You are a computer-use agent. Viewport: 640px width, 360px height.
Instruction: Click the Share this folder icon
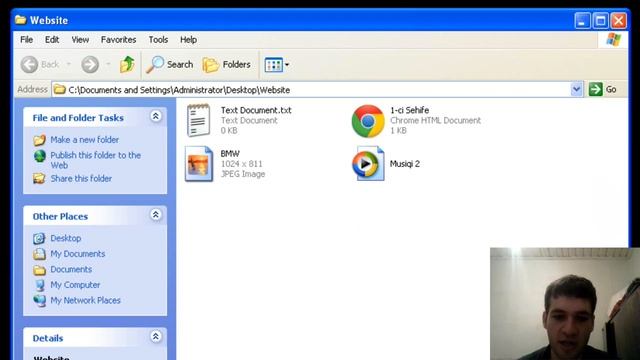pos(39,178)
